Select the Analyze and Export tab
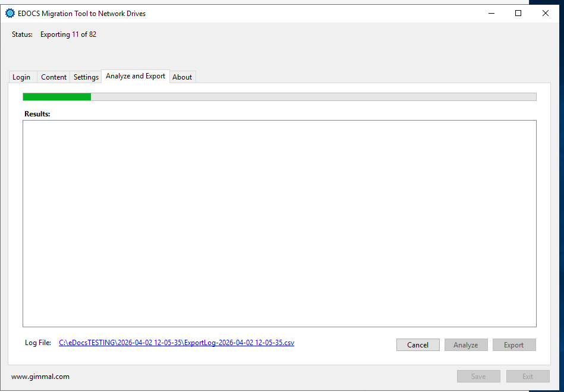564x392 pixels. coord(136,76)
